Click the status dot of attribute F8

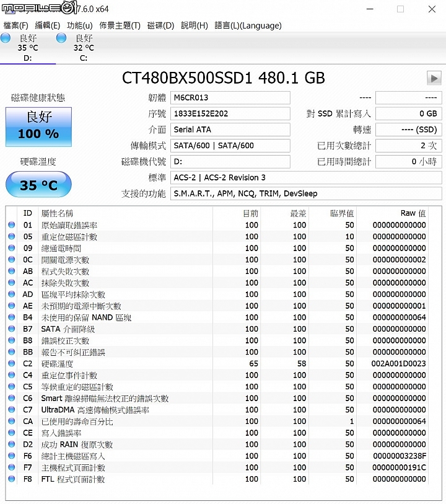tap(12, 479)
